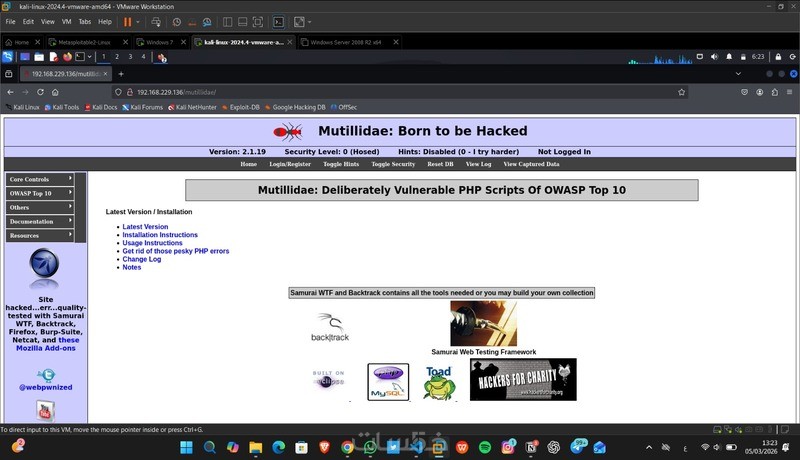Viewport: 800px width, 460px height.
Task: Click the Save to Pocket icon
Action: point(744,92)
